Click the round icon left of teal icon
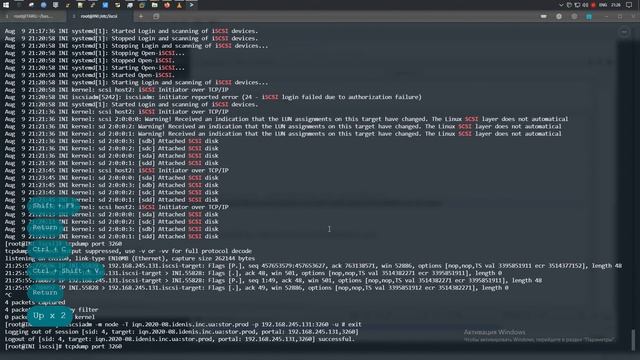Viewport: 640px width, 360px height. click(x=574, y=16)
